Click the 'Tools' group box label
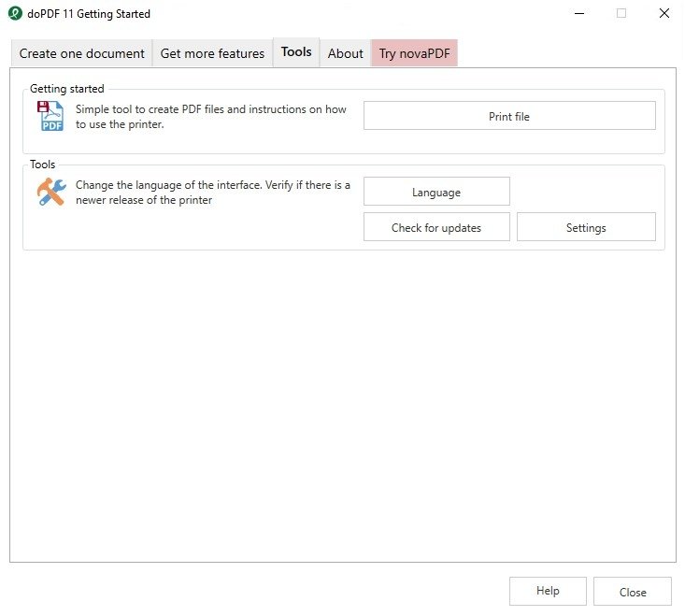This screenshot has height=616, width=685. tap(42, 165)
